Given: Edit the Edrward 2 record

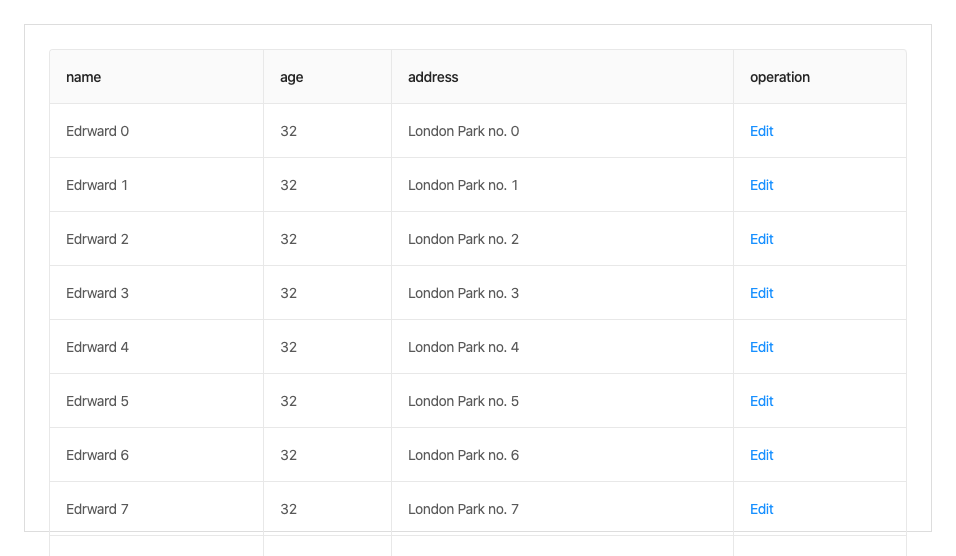Looking at the screenshot, I should (761, 239).
